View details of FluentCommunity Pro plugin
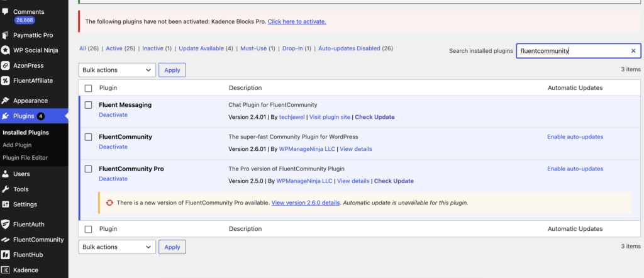Screen dimensions: 644x278 353,181
